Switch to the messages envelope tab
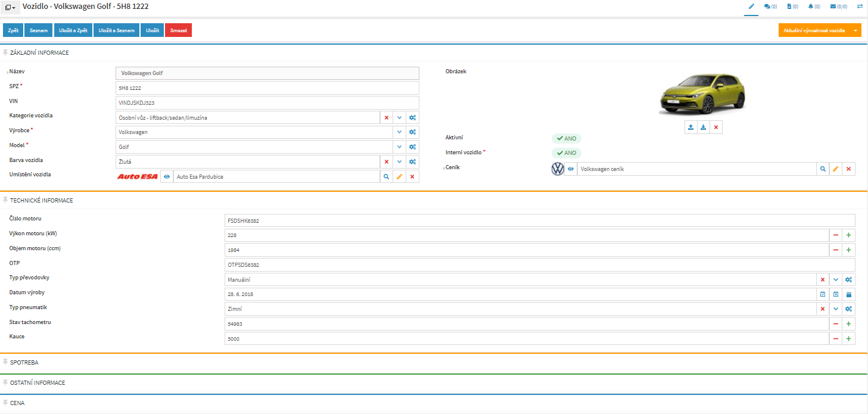 [838, 7]
